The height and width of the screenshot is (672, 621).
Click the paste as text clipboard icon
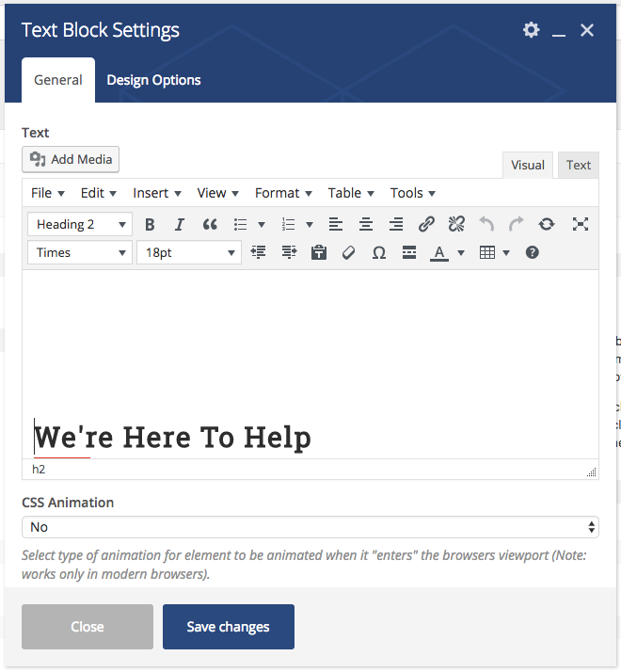(x=319, y=252)
